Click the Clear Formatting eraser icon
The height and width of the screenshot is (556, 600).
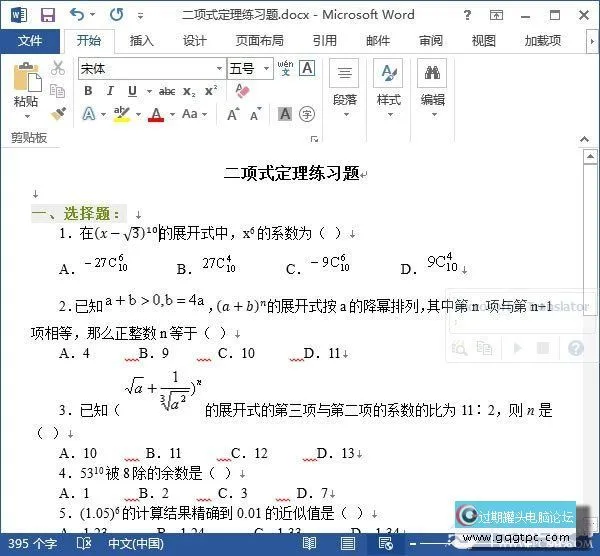click(241, 91)
